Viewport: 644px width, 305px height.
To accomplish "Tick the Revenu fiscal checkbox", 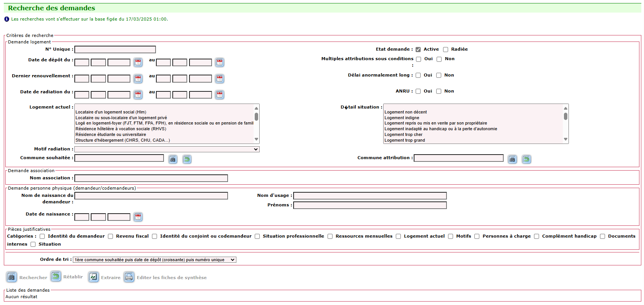I will pyautogui.click(x=111, y=236).
